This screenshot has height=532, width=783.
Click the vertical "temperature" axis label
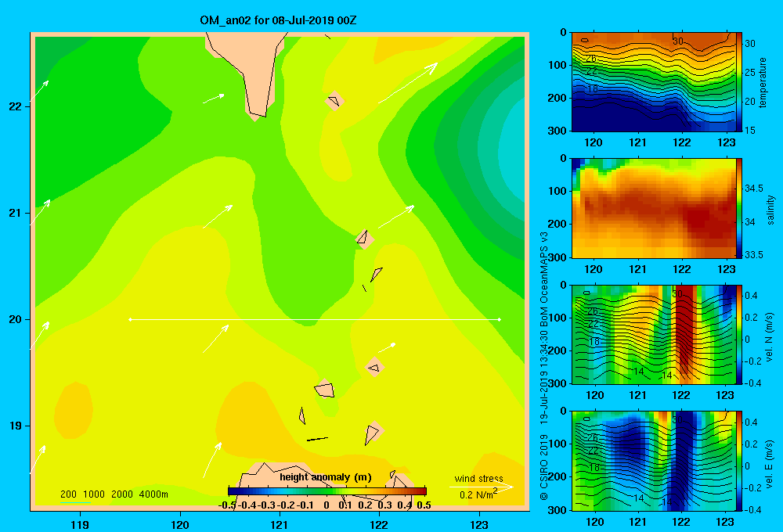tap(763, 82)
